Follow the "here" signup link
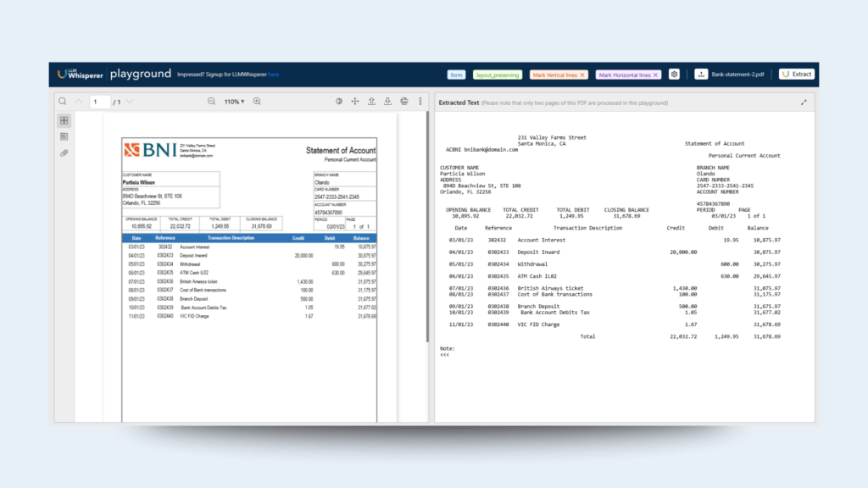 (x=274, y=75)
